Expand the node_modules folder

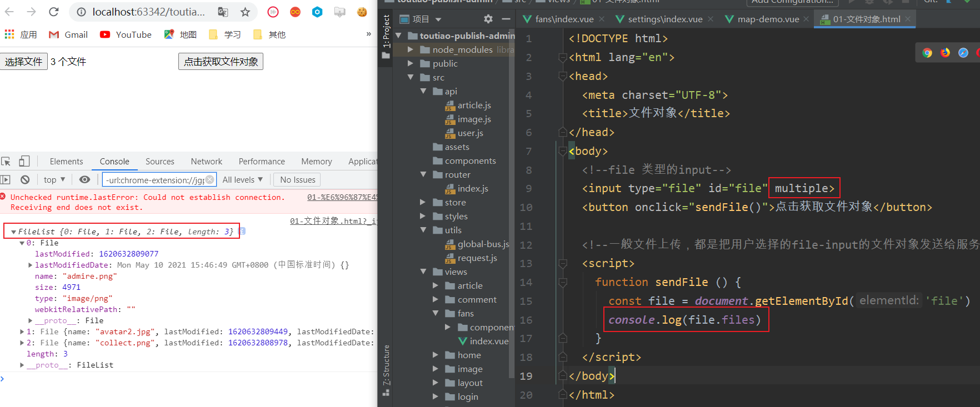click(410, 49)
